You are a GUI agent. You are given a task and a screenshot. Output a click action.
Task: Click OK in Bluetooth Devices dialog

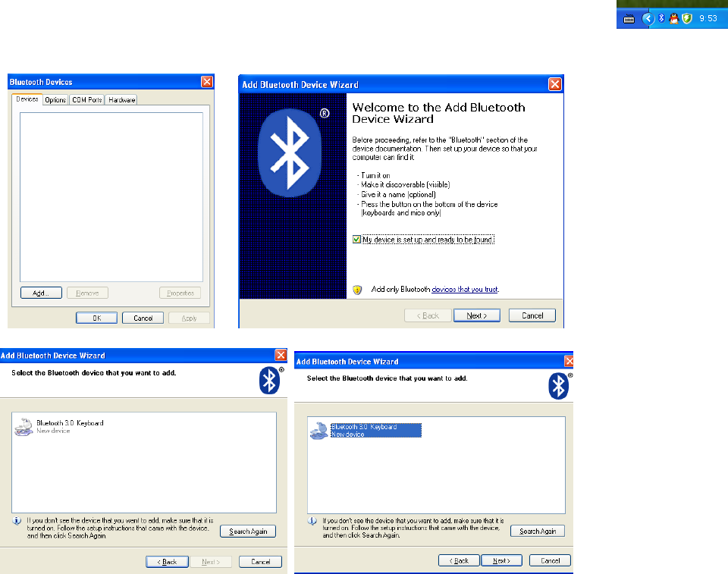(x=96, y=318)
